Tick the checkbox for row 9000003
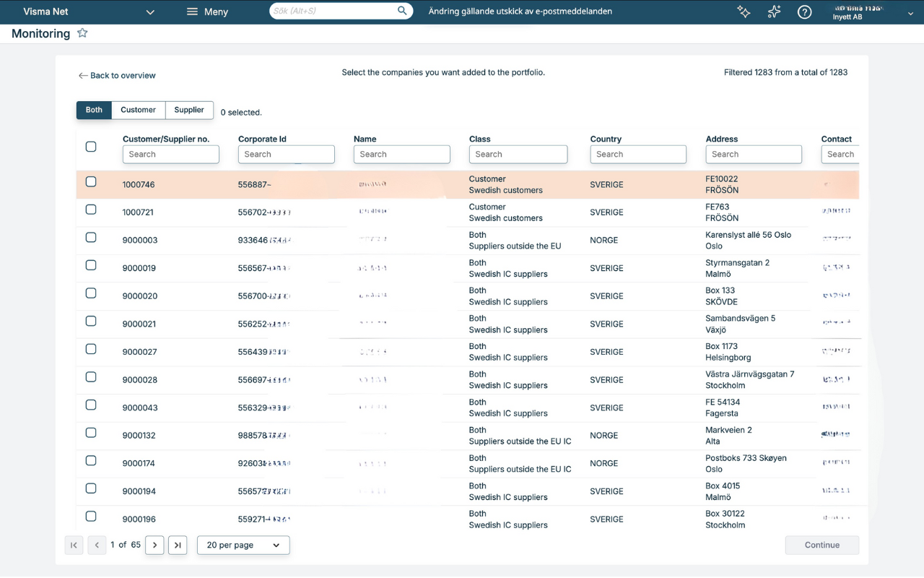The width and height of the screenshot is (924, 578). (91, 238)
